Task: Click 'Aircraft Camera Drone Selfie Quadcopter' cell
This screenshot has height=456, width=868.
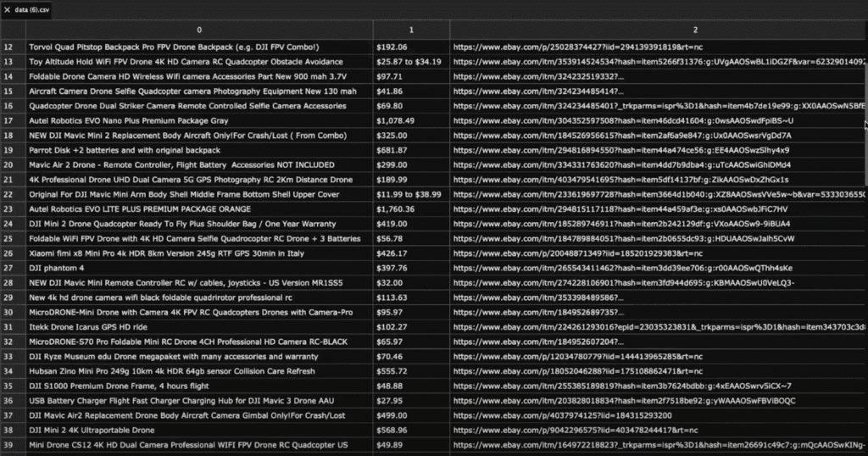Action: [x=199, y=92]
